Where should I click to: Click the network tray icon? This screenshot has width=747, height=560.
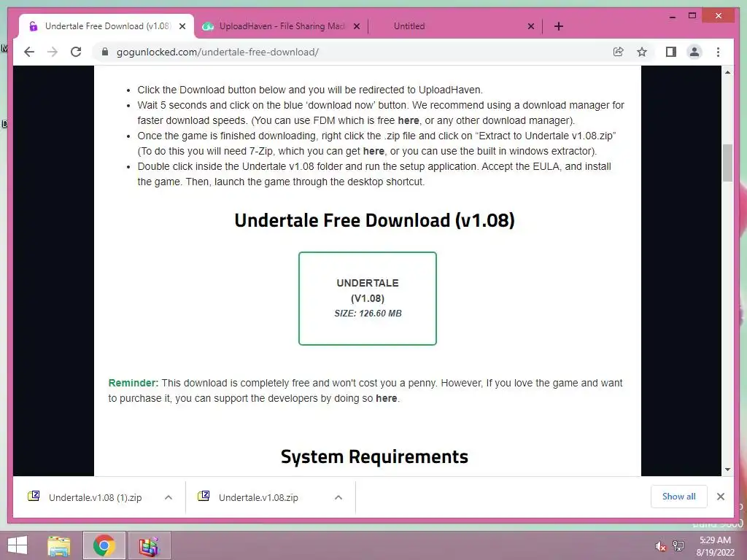tap(678, 546)
